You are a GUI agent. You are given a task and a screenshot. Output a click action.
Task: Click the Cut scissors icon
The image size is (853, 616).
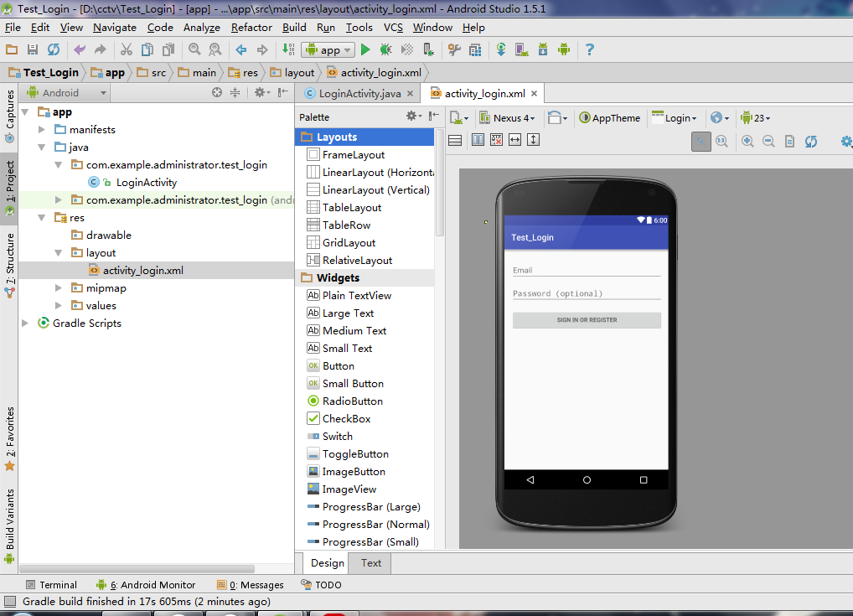tap(127, 50)
